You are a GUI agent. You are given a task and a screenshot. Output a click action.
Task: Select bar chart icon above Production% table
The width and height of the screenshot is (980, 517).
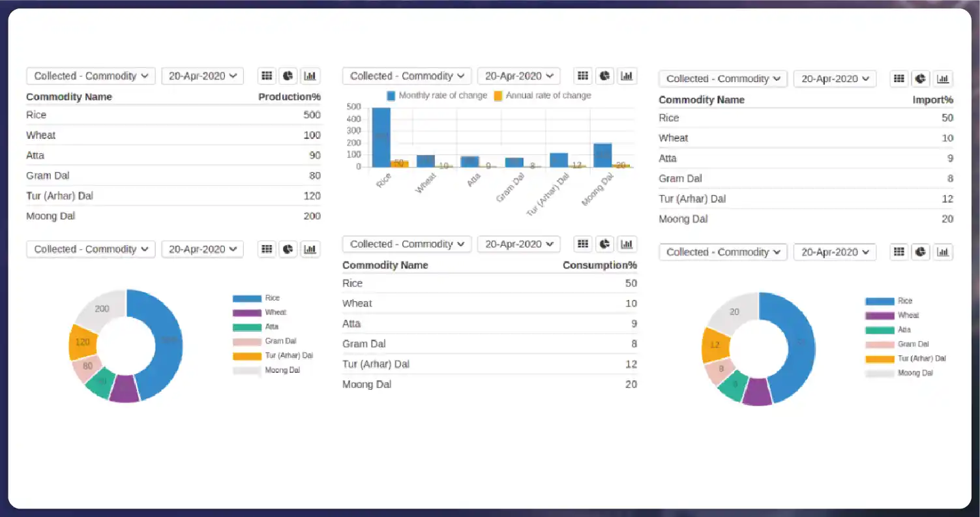pyautogui.click(x=310, y=76)
